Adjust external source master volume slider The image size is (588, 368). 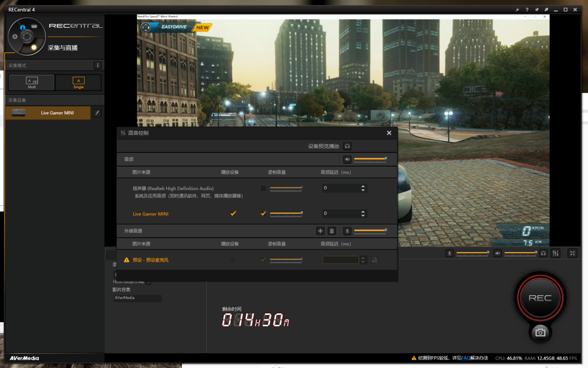[x=370, y=231]
